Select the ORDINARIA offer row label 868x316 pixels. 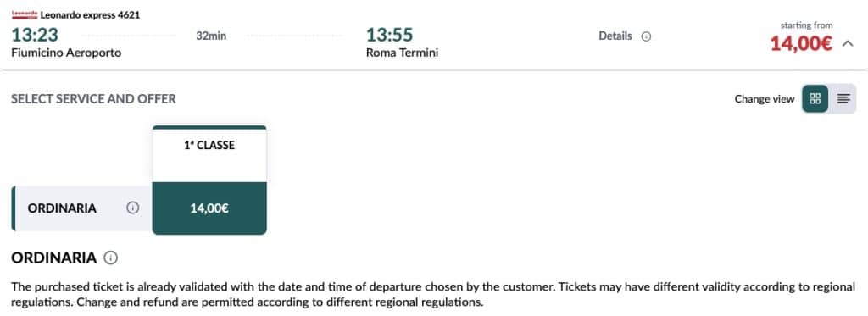[x=62, y=208]
